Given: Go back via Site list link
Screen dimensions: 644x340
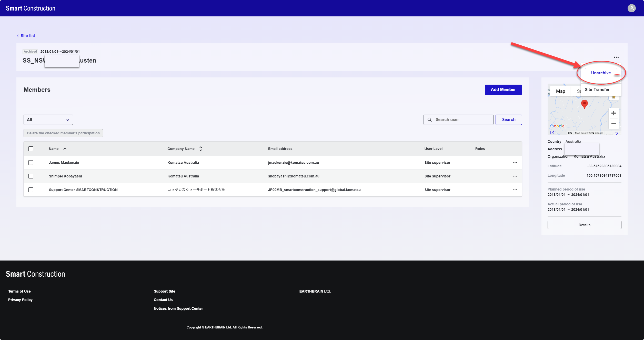Looking at the screenshot, I should click(28, 36).
